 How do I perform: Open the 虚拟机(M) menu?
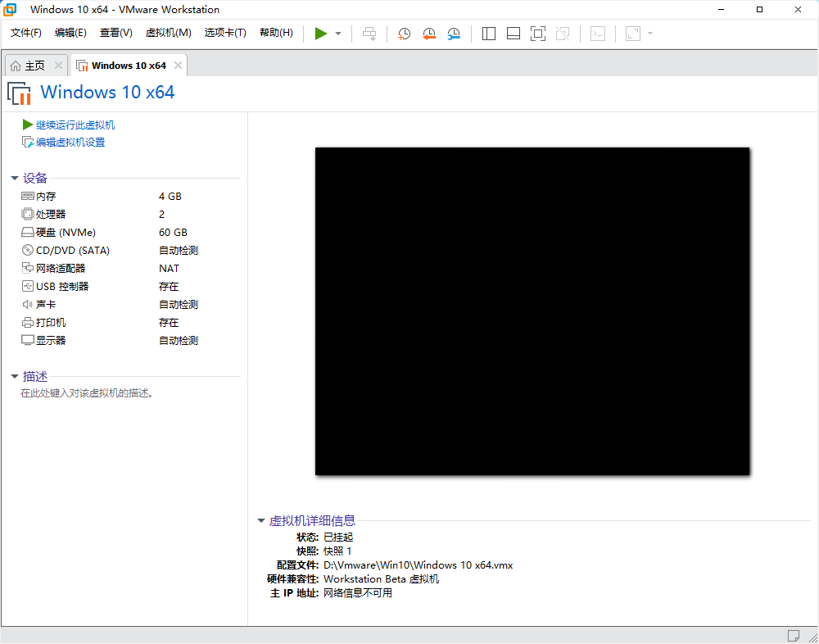[168, 33]
